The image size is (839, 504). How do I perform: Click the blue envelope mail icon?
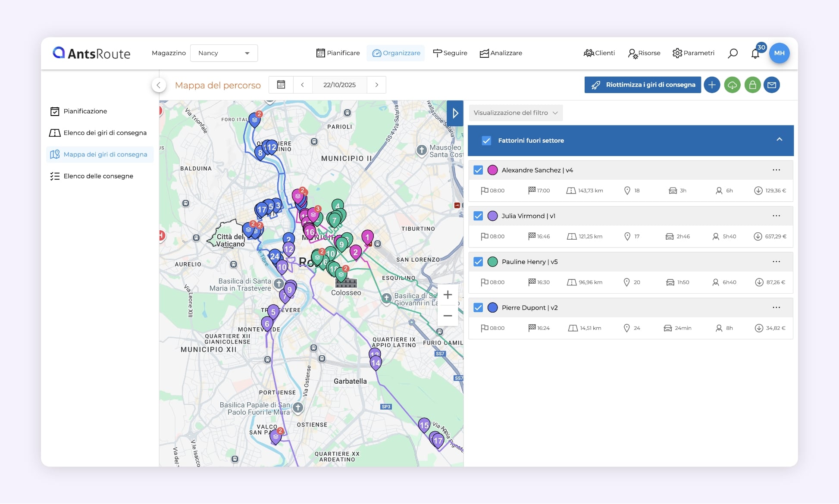(x=772, y=85)
